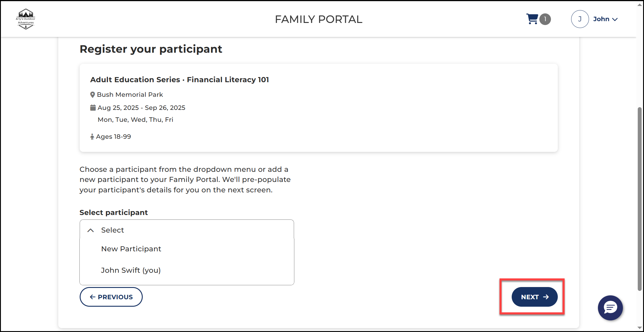Expand the John account menu
The height and width of the screenshot is (332, 644).
tap(605, 19)
